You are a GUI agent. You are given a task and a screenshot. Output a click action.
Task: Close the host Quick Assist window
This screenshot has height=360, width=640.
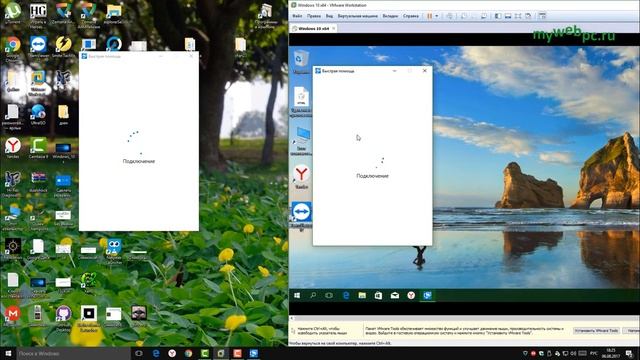(191, 56)
